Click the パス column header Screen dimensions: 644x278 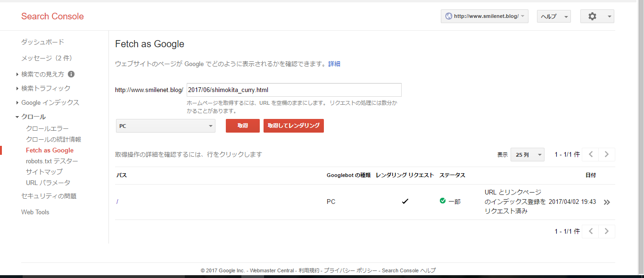click(x=122, y=175)
